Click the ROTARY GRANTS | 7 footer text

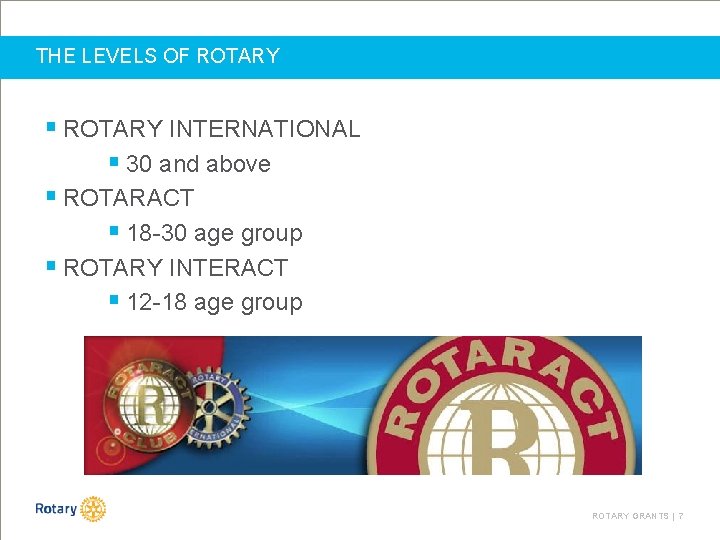click(637, 516)
